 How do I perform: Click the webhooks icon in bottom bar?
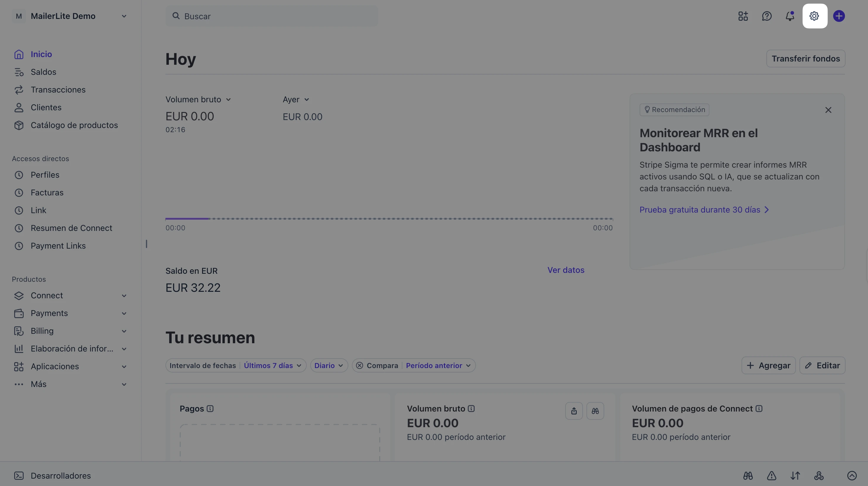[819, 476]
